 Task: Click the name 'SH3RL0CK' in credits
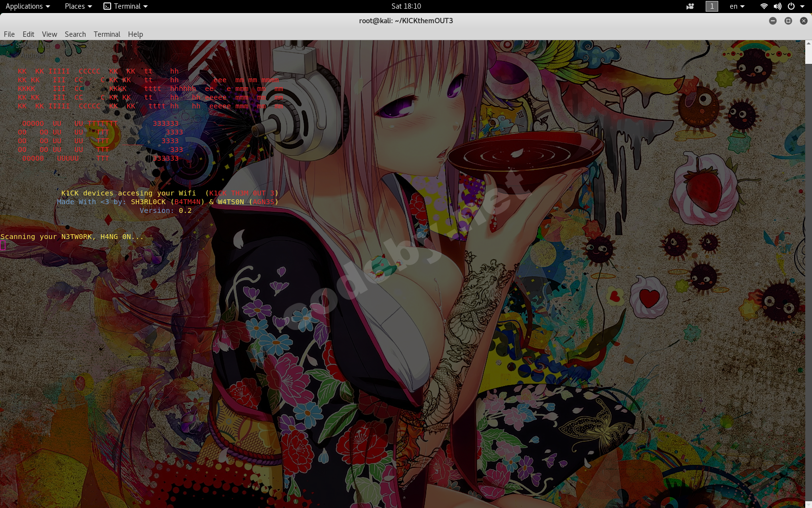pos(148,202)
